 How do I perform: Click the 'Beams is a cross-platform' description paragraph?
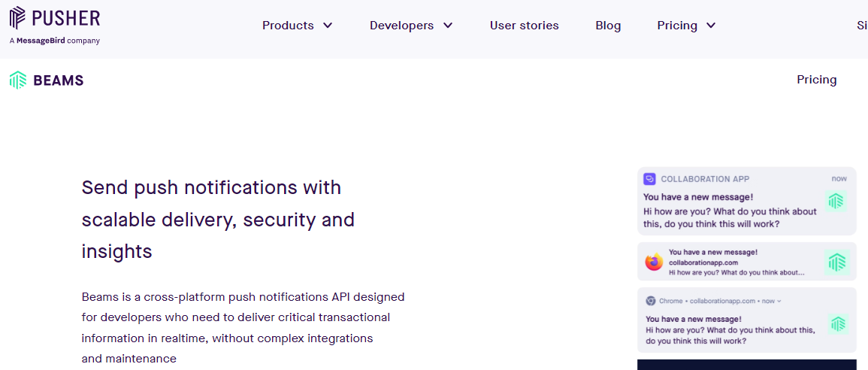click(x=243, y=327)
